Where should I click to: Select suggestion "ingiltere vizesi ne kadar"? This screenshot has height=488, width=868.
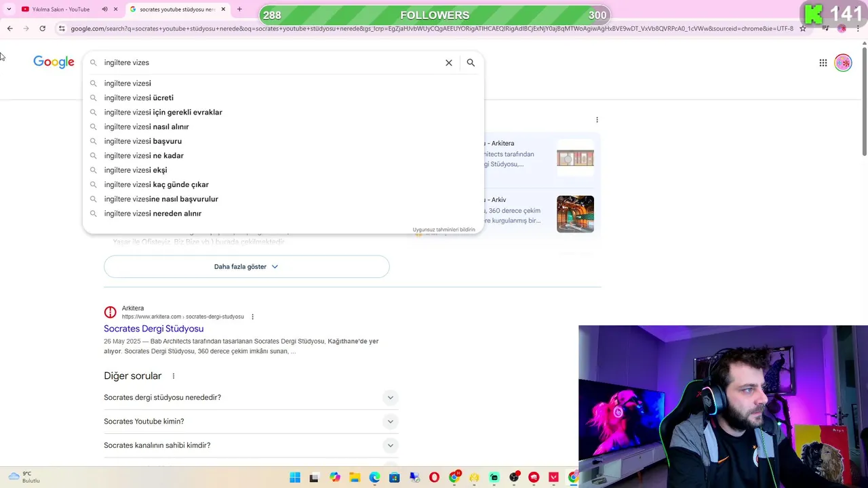coord(283,155)
